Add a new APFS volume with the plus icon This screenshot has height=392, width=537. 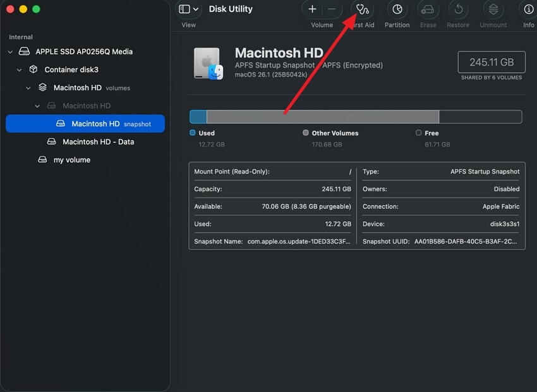click(x=311, y=9)
